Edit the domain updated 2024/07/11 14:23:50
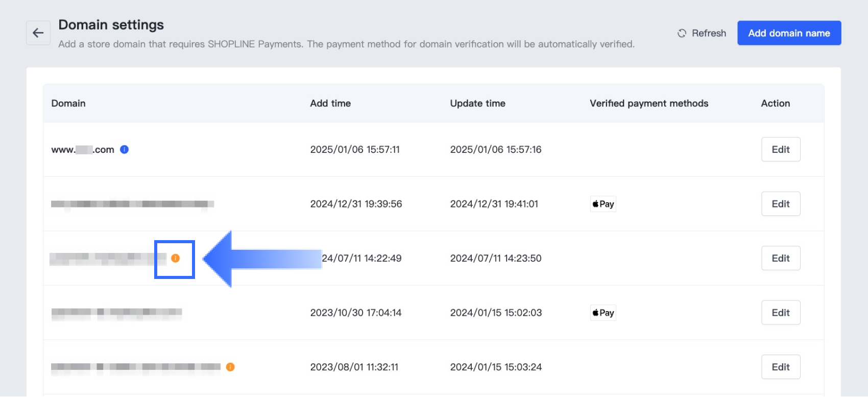The image size is (868, 397). tap(780, 258)
